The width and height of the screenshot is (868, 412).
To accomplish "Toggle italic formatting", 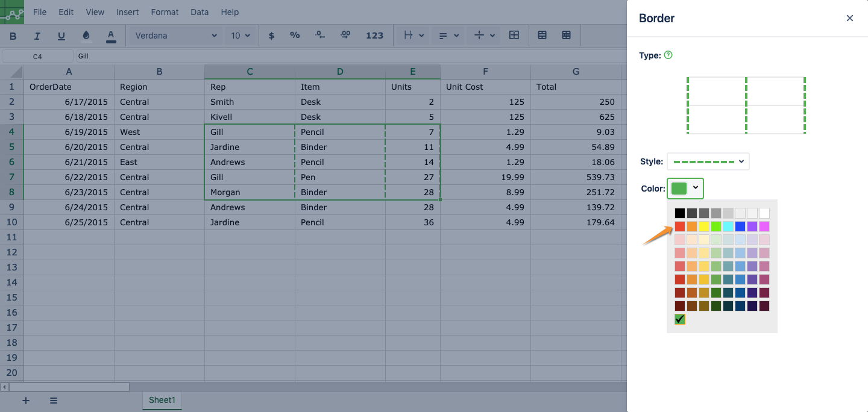I will (x=37, y=36).
